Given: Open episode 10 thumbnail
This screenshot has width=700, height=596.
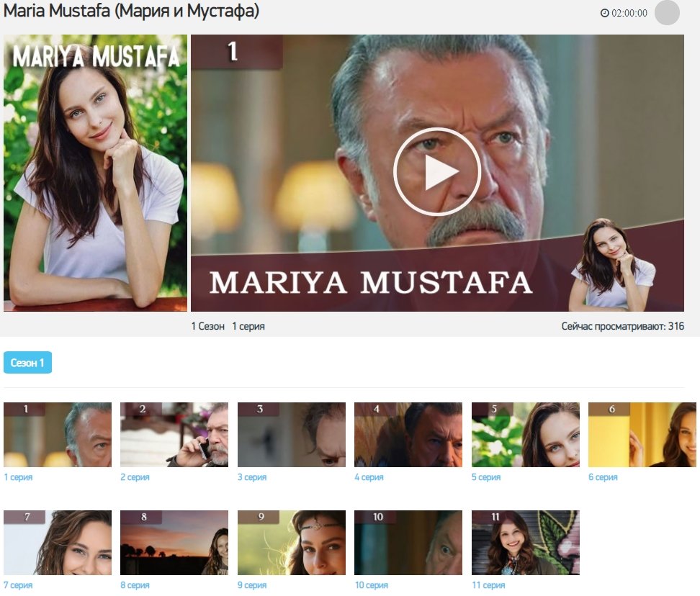Looking at the screenshot, I should 408,543.
